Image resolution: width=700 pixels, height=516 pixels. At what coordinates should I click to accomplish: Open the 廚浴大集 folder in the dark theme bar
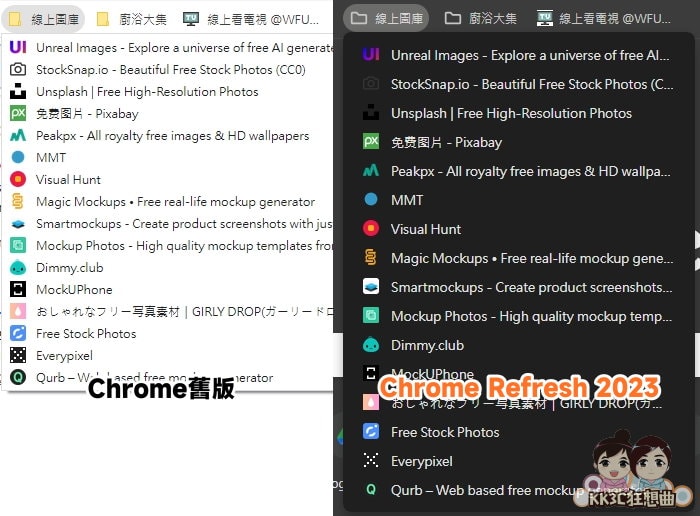[x=481, y=18]
